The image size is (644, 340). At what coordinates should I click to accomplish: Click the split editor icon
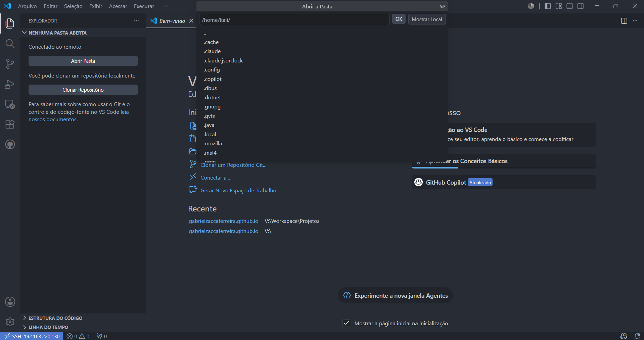(x=624, y=21)
